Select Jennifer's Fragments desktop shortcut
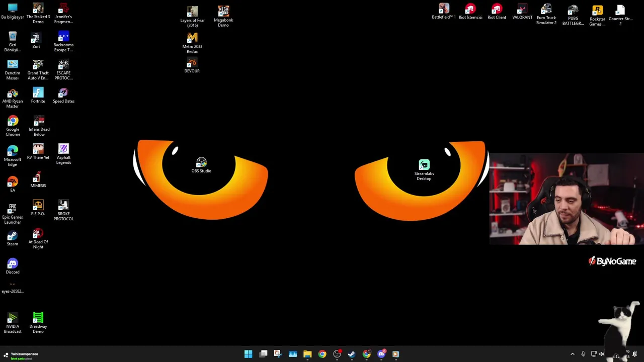Image resolution: width=644 pixels, height=362 pixels. coord(63,14)
